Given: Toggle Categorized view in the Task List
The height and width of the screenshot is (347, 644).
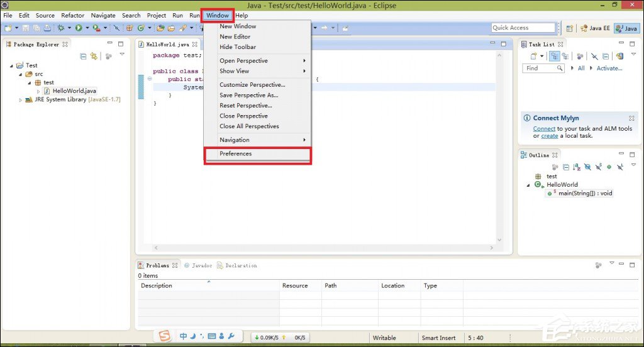Looking at the screenshot, I should [554, 56].
